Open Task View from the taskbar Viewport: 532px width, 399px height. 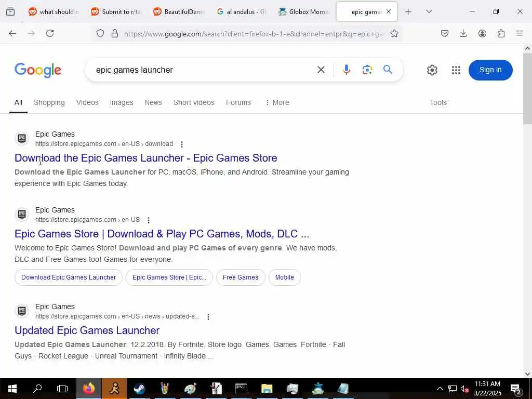coord(62,389)
